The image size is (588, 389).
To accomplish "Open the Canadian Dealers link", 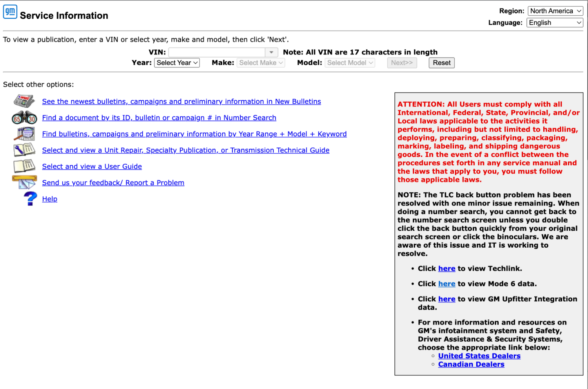I will coord(471,364).
